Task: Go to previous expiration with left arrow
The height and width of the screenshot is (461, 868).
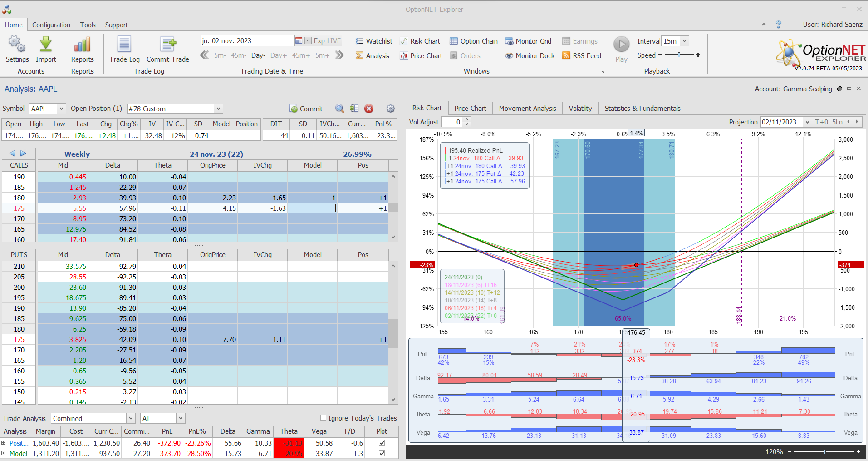Action: [x=12, y=154]
